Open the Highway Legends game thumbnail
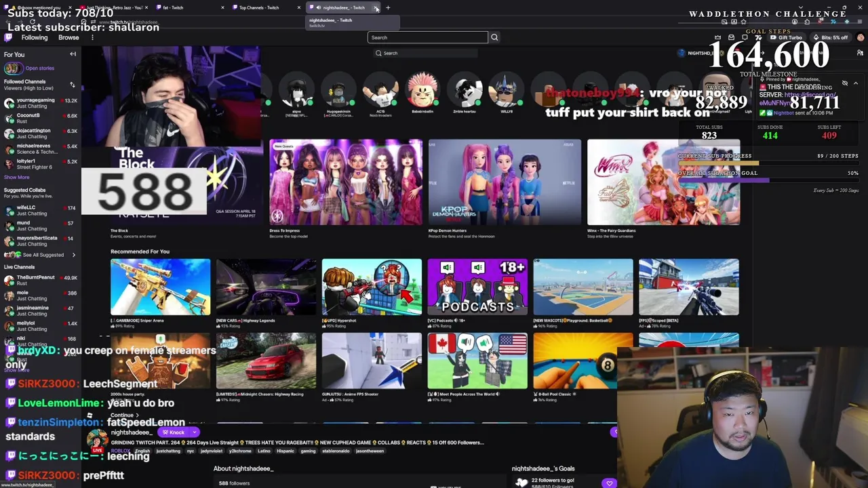The image size is (868, 488). coord(266,287)
